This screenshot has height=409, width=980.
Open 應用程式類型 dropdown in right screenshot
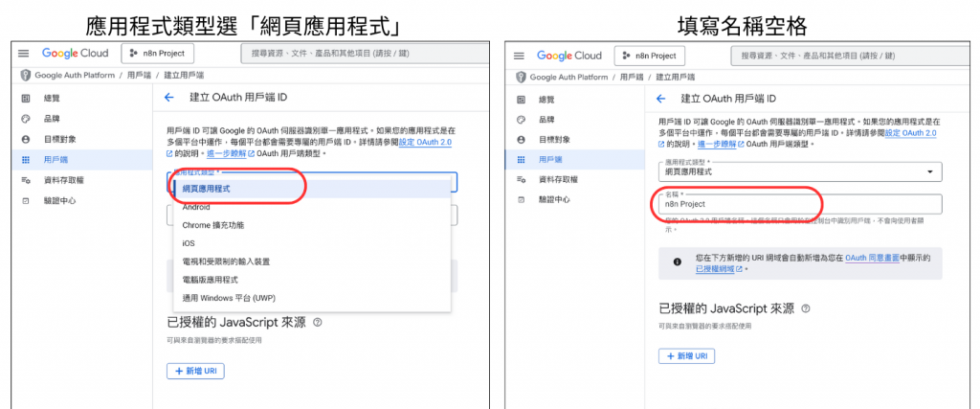coord(800,171)
